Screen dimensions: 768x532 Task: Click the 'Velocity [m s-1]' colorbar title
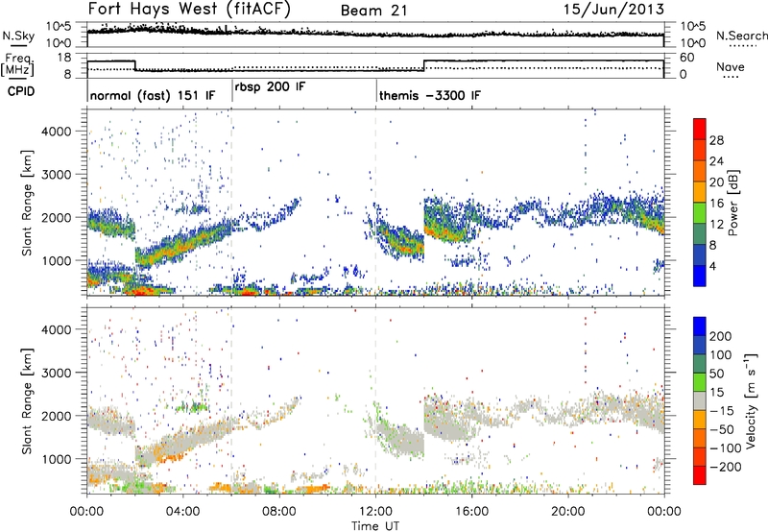pos(750,400)
